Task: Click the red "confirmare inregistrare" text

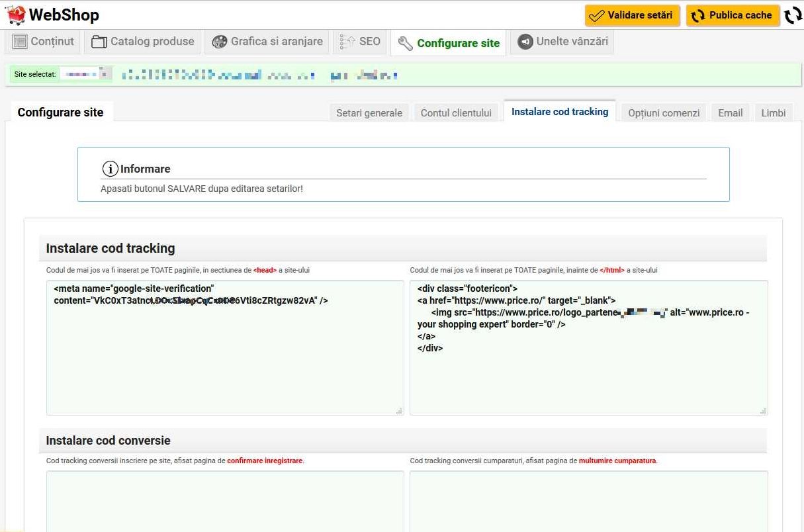Action: point(265,461)
